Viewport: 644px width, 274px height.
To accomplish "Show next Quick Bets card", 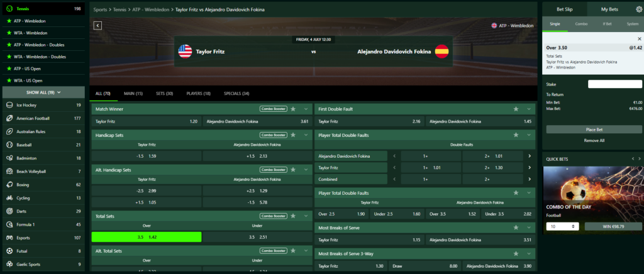I will click(639, 159).
